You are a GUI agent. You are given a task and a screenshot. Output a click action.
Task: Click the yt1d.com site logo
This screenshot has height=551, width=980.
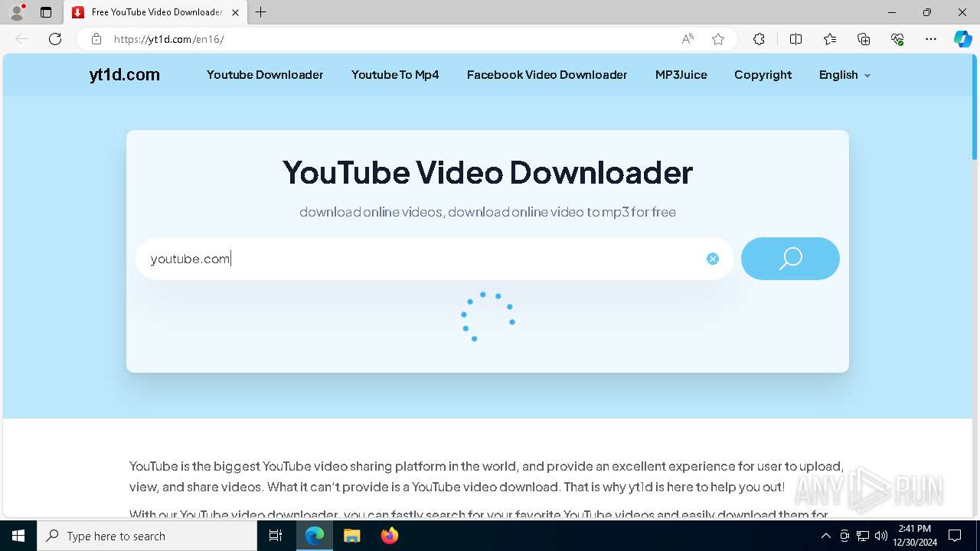[x=124, y=75]
